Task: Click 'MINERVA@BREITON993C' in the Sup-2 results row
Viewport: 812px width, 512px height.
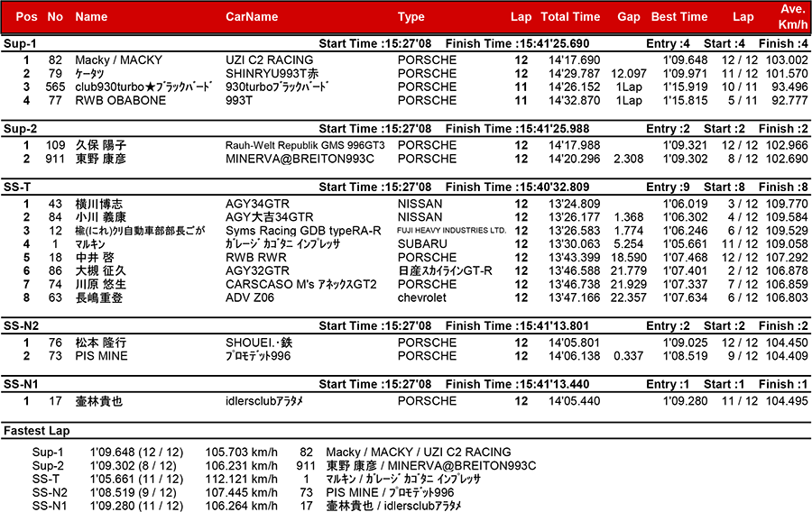Action: [x=300, y=159]
